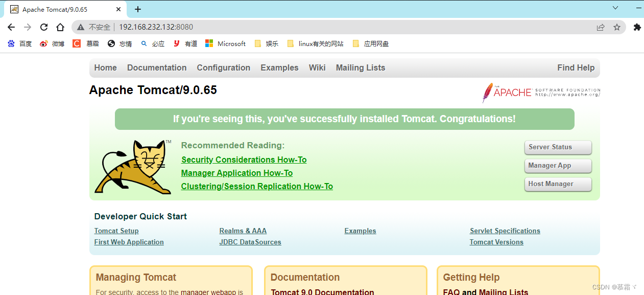Screen dimensions: 644x295
Task: Open the Tomcat 9.0 Documentation link
Action: coord(323,292)
